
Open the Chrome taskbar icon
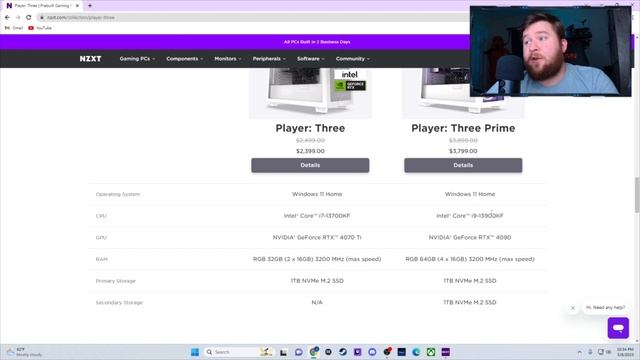(x=313, y=352)
